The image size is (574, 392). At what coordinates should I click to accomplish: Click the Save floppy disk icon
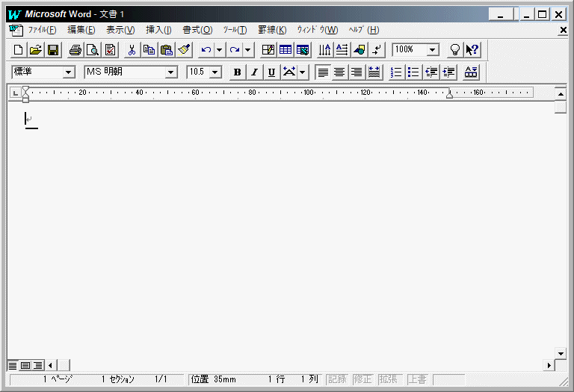[53, 50]
